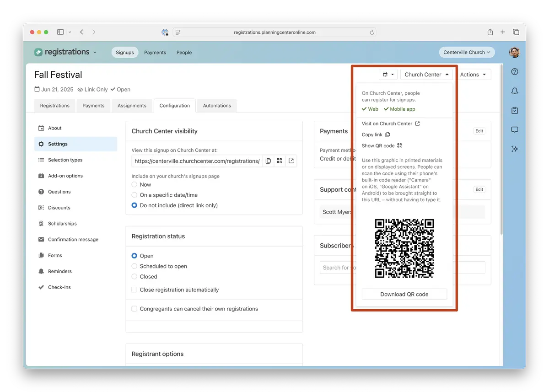Screen dimensions: 549x392
Task: Open the Safari sidebar dropdown arrow
Action: (70, 32)
